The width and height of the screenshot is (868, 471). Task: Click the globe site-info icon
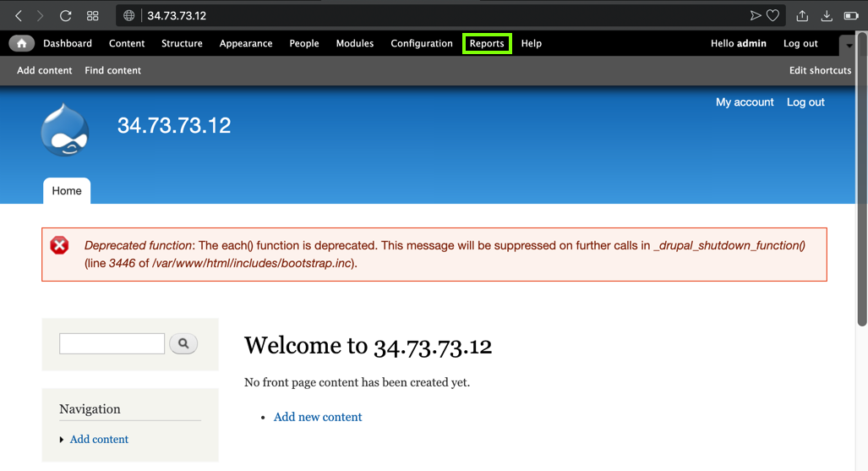tap(129, 15)
